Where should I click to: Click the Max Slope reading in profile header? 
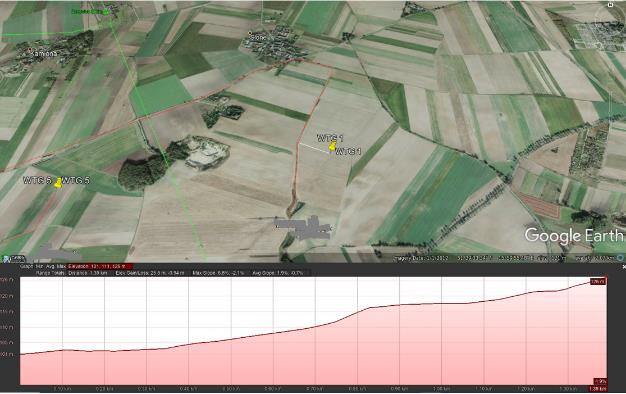(x=218, y=273)
